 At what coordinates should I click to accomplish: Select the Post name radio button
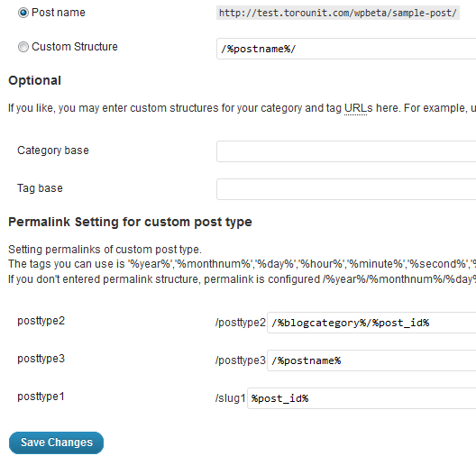point(23,13)
